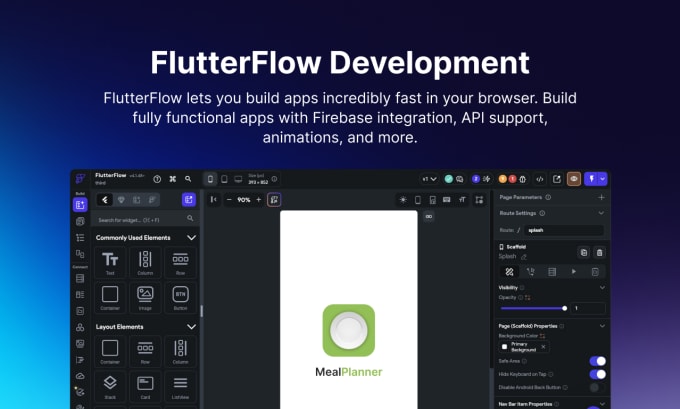Click the Search for widget field
The height and width of the screenshot is (409, 680).
click(x=145, y=219)
